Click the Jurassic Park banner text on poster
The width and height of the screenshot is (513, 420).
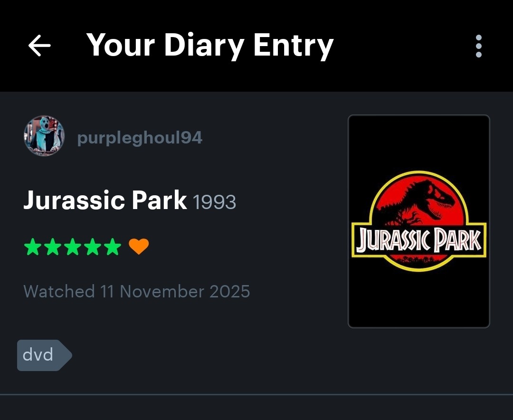419,240
